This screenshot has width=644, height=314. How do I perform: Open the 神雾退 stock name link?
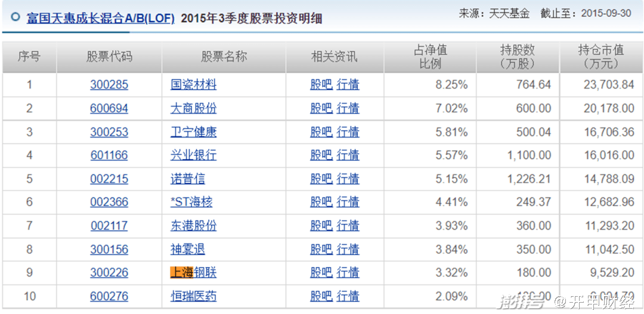click(188, 250)
